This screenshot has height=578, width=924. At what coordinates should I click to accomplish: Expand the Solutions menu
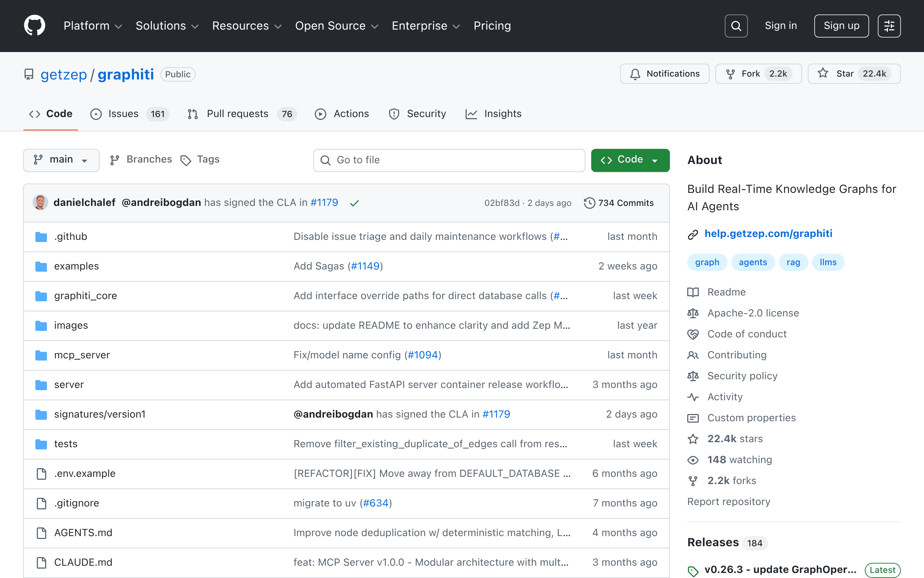(167, 26)
